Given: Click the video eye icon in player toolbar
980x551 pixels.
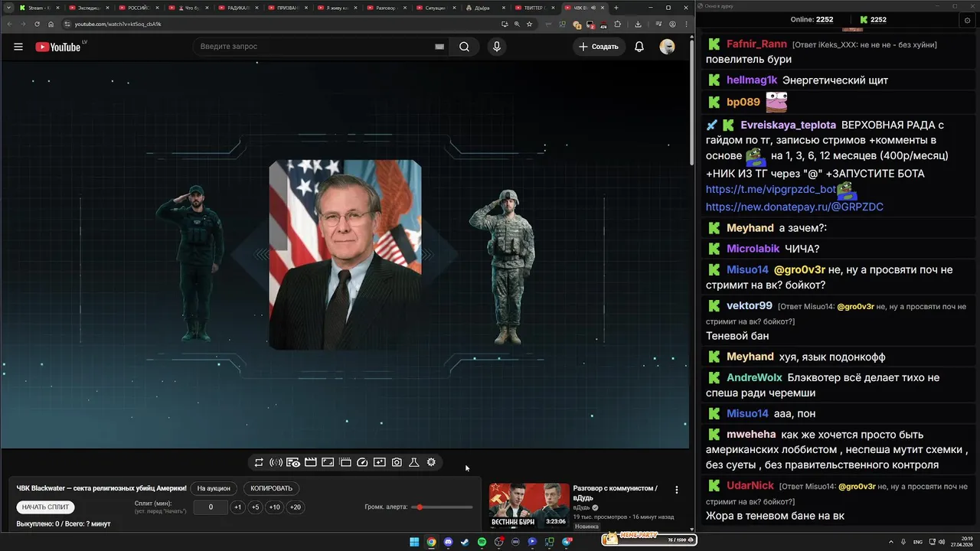Looking at the screenshot, I should tap(293, 462).
